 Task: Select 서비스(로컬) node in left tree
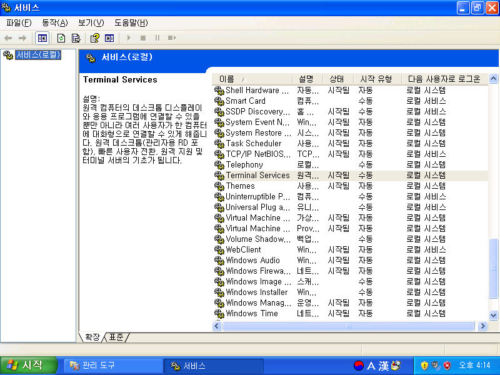[x=38, y=55]
